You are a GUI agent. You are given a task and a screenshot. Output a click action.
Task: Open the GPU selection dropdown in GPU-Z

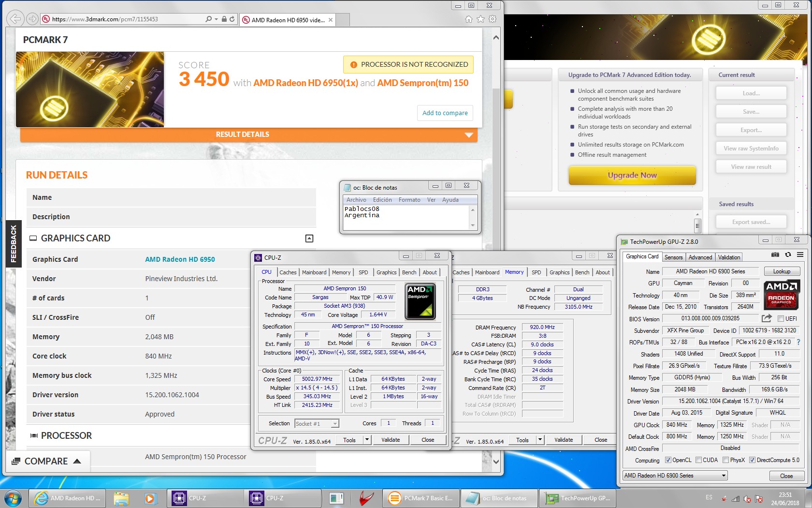point(675,476)
